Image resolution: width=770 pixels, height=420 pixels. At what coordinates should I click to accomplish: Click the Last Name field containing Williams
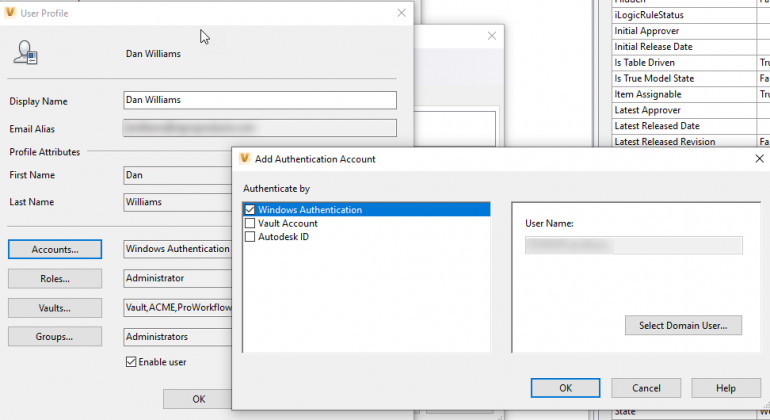178,202
